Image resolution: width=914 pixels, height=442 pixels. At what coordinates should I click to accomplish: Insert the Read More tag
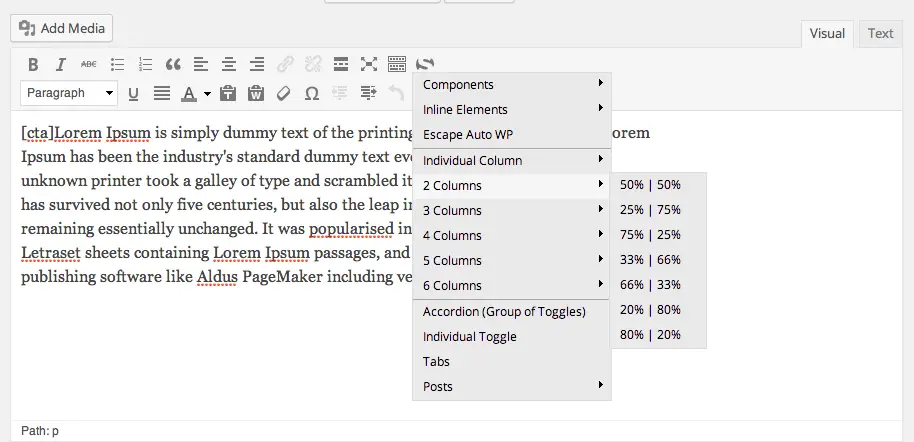point(341,64)
